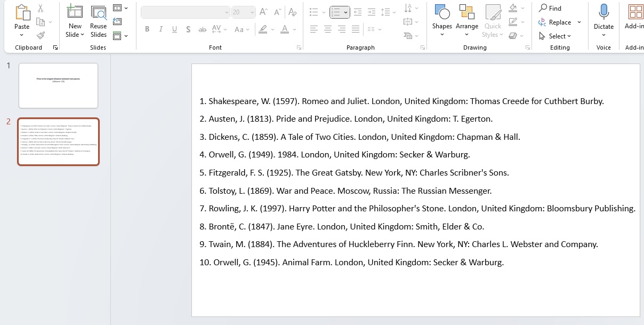Click the Find magnifier icon

click(543, 8)
